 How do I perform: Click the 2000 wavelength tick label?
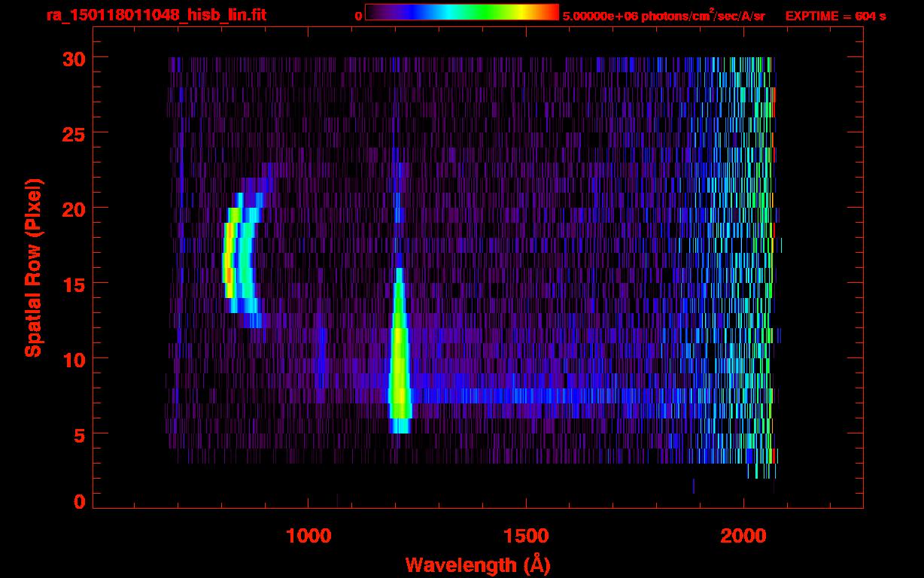coord(743,535)
